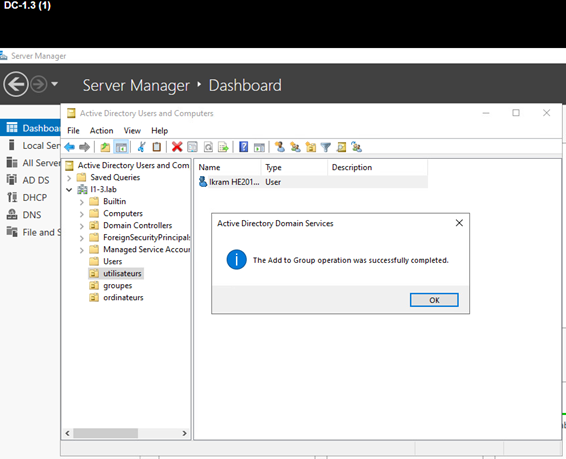The width and height of the screenshot is (566, 459).
Task: Open Server Manager navigation history dropdown
Action: [55, 84]
